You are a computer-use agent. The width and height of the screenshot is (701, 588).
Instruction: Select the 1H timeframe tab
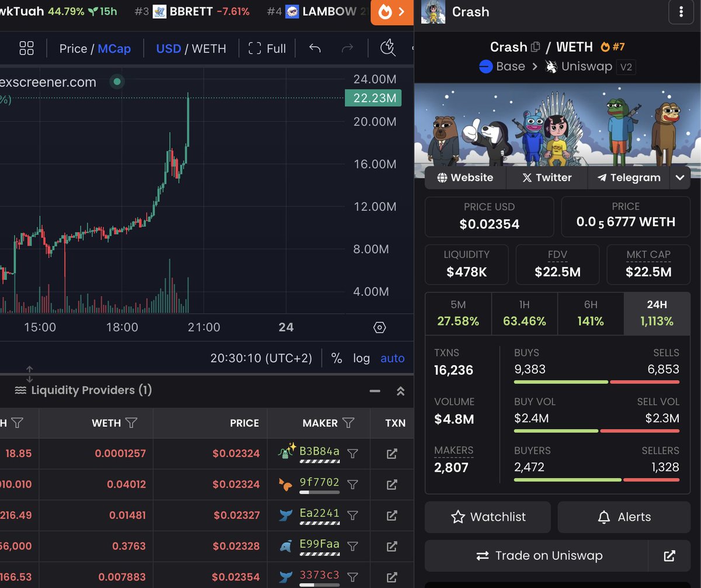tap(525, 314)
